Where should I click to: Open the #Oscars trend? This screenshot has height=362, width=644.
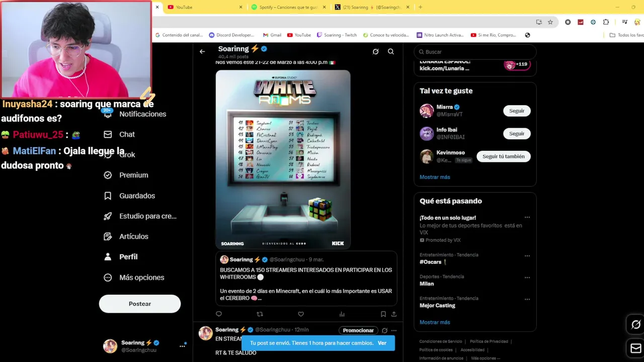coord(430,262)
